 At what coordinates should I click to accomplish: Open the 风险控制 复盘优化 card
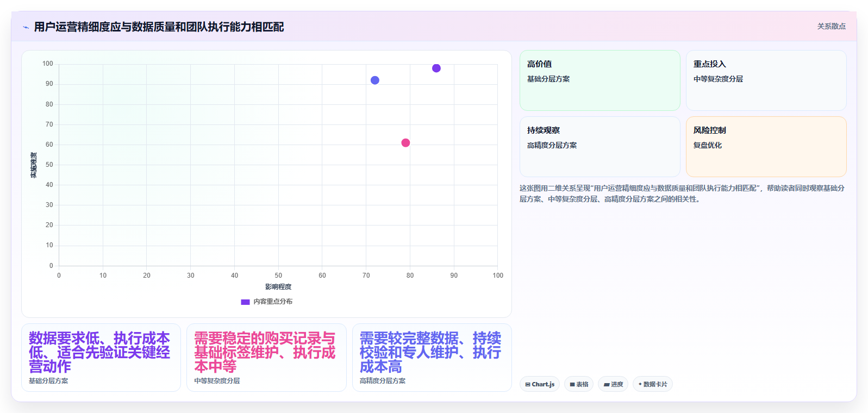tap(766, 147)
